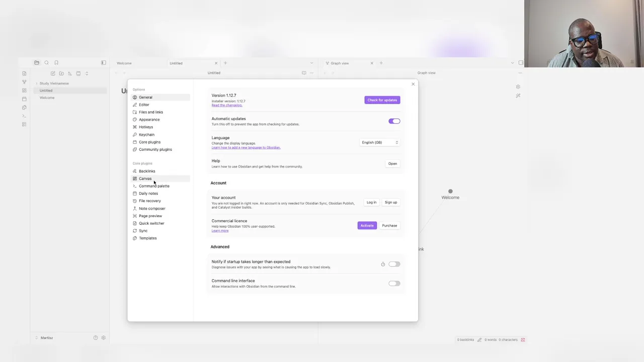The width and height of the screenshot is (644, 362).
Task: Open the Martisz vault switcher
Action: [44, 338]
